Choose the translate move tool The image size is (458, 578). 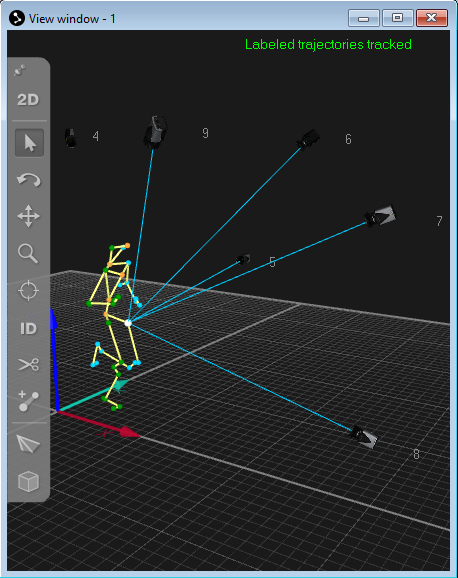click(28, 216)
